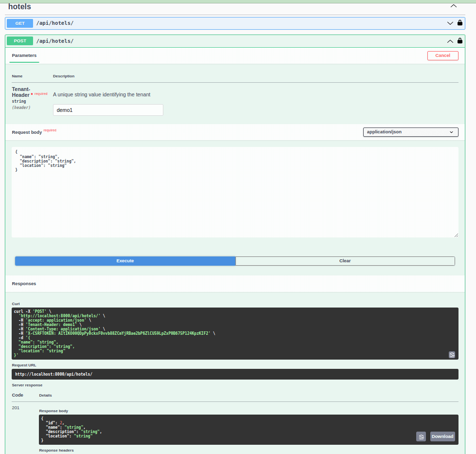This screenshot has width=476, height=454.
Task: Download the response body
Action: click(x=442, y=436)
